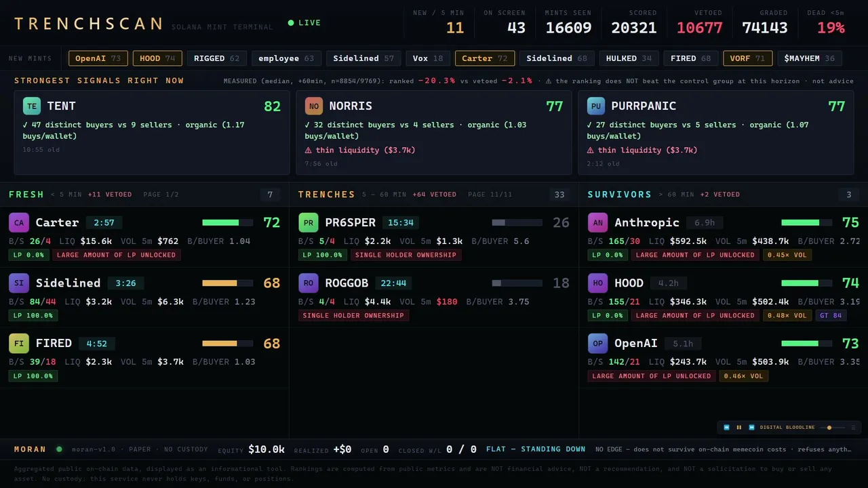868x488 pixels.
Task: Click the TRENCHES count badge 33
Action: point(559,195)
